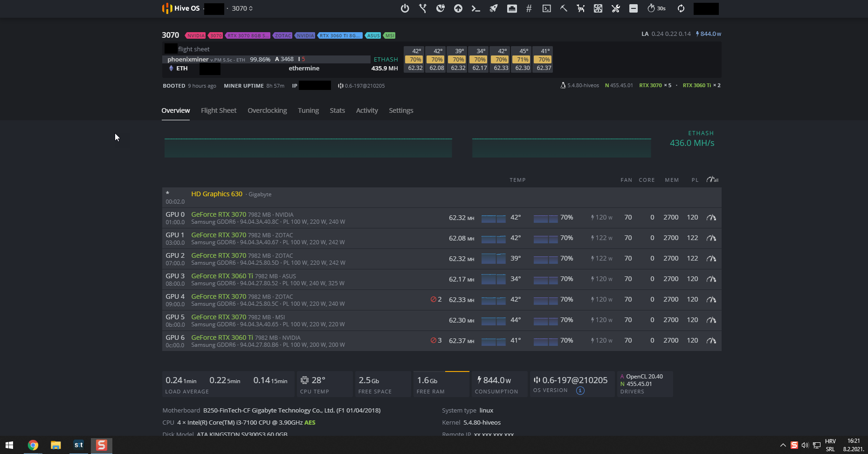Click the hash (#) tags icon
868x454 pixels.
tap(529, 8)
